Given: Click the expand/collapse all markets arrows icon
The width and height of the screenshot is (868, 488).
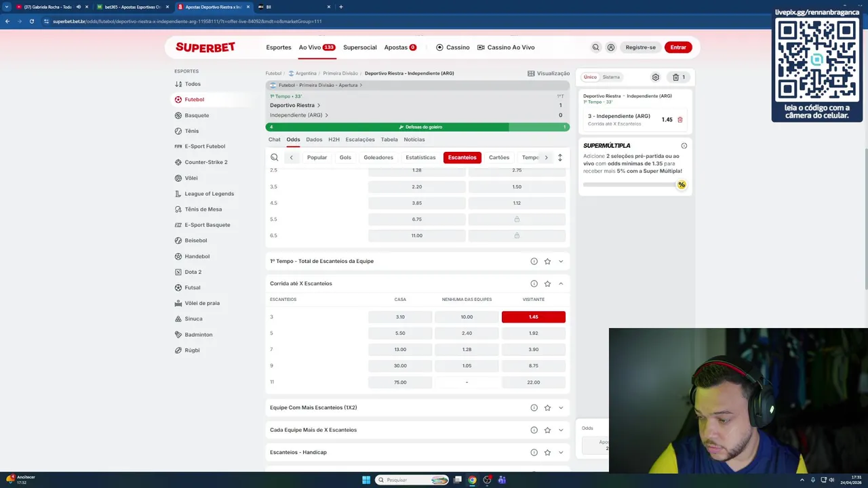Looking at the screenshot, I should pyautogui.click(x=559, y=157).
